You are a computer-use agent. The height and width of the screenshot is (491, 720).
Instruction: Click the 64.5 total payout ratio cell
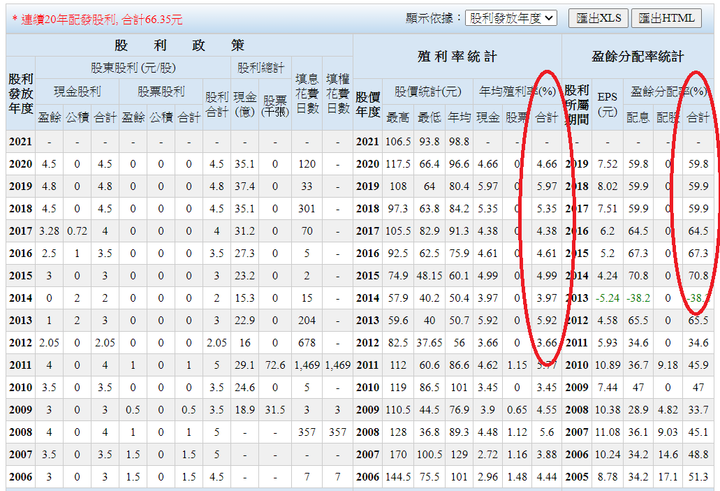[x=698, y=231]
